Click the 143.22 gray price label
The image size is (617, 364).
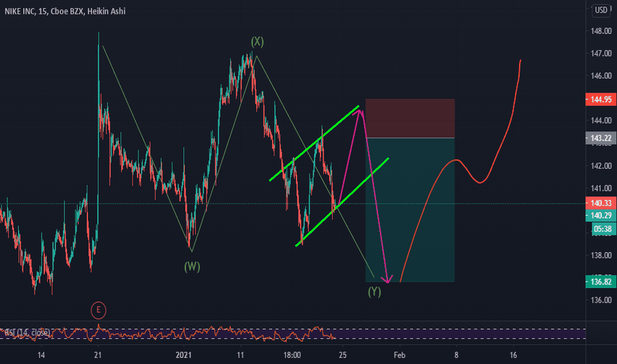pos(601,138)
